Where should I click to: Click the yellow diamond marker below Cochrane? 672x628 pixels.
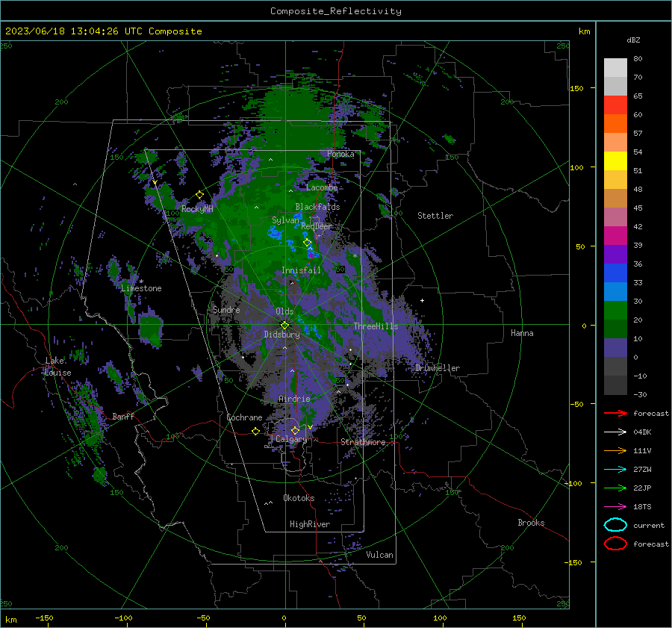click(256, 431)
